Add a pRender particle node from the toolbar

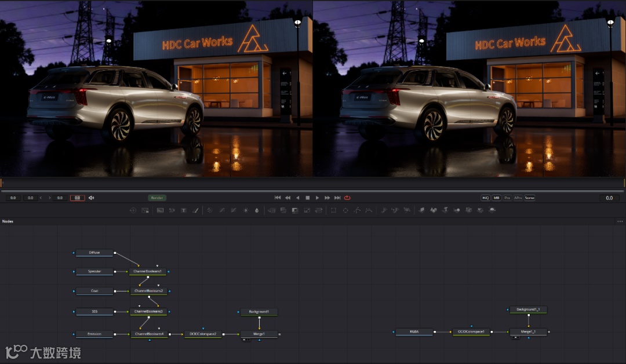[x=407, y=210]
